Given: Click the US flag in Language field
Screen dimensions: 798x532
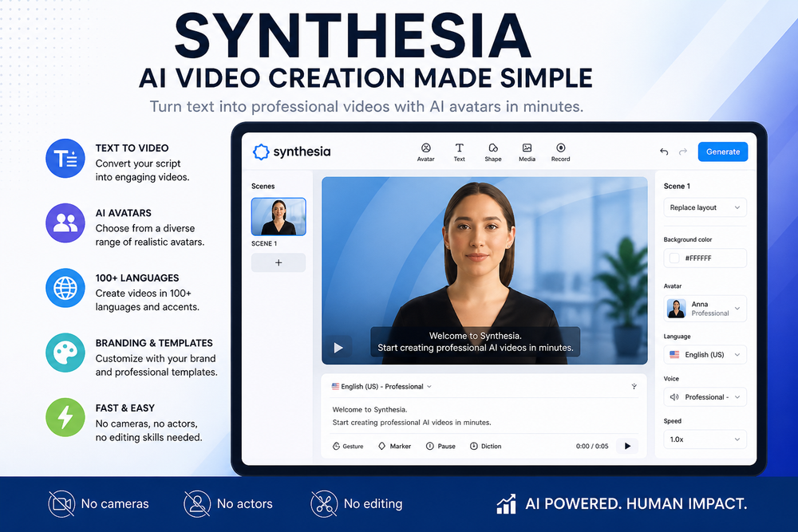Looking at the screenshot, I should (674, 354).
